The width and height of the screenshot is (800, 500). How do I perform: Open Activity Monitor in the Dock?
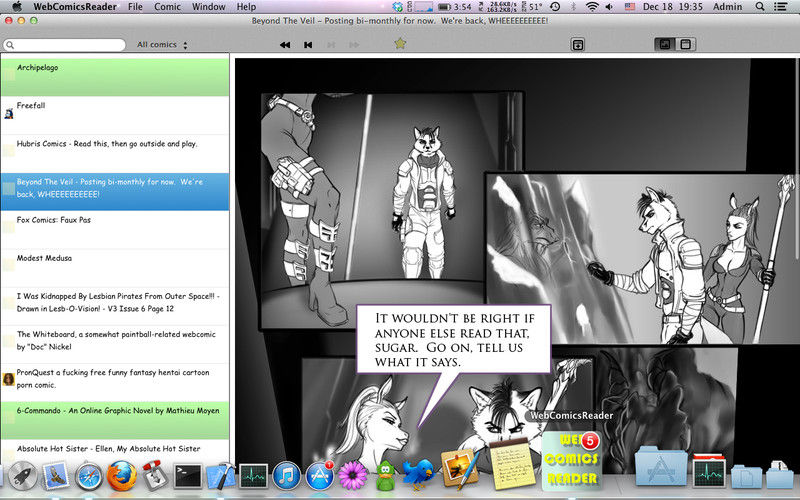pos(254,476)
